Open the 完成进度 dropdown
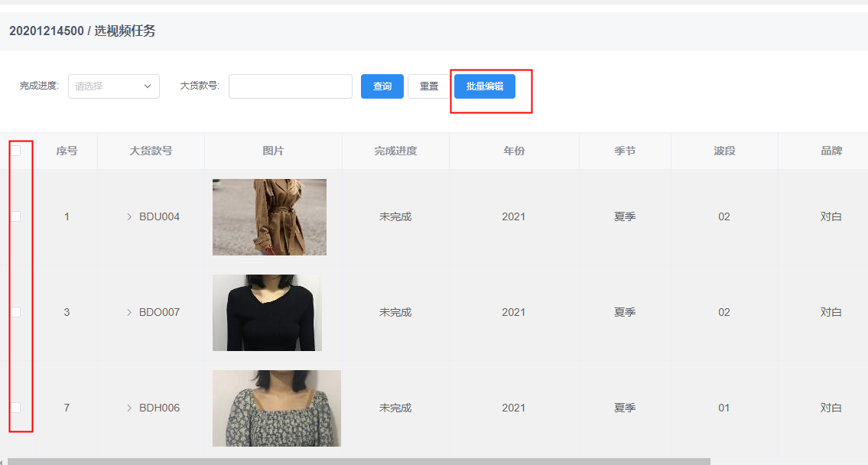The width and height of the screenshot is (868, 465). pyautogui.click(x=114, y=86)
